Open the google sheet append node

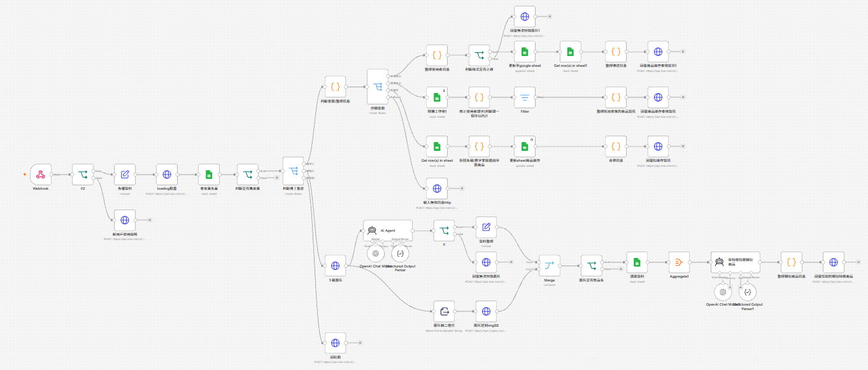click(x=525, y=52)
